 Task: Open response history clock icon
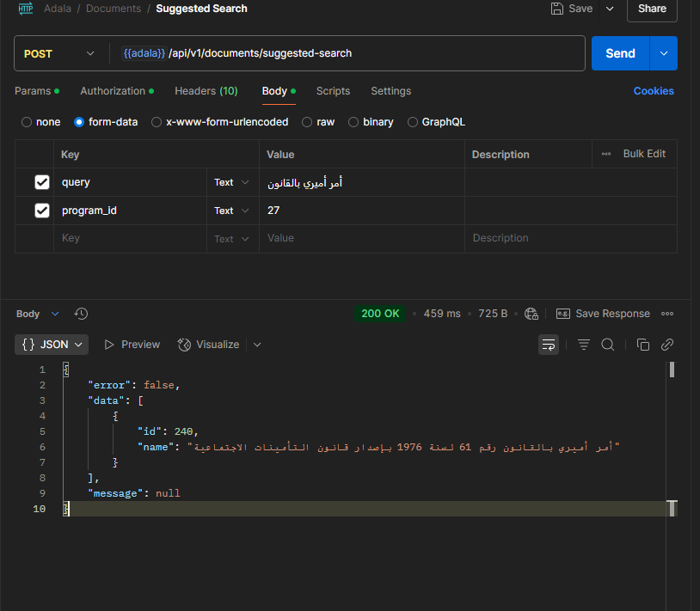click(82, 314)
